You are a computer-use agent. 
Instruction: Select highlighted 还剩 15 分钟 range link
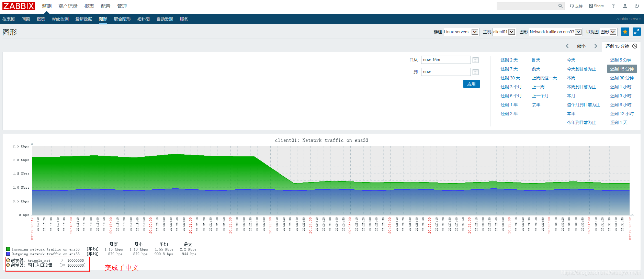tap(622, 69)
